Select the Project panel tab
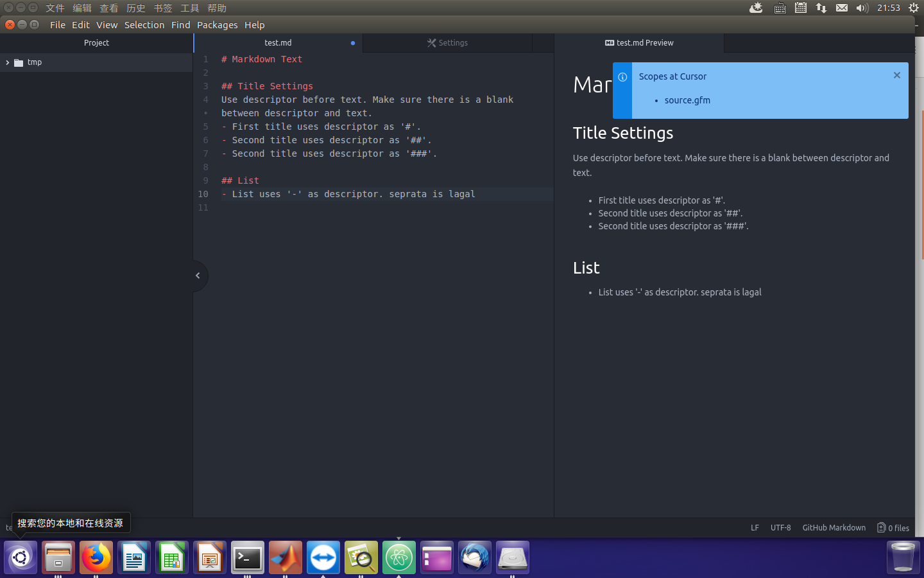 pos(96,42)
